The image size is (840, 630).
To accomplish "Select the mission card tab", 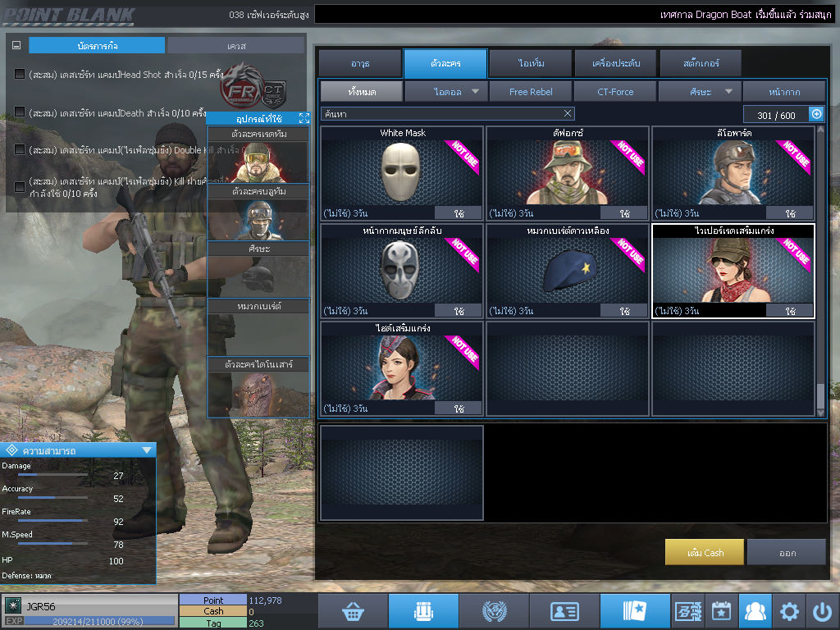I will 97,46.
